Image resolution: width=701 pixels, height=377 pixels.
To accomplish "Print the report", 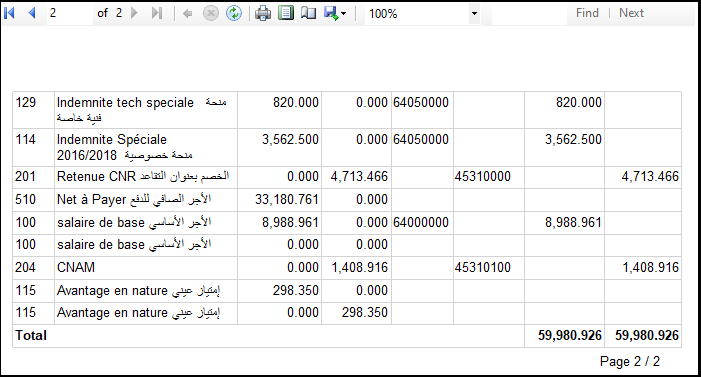I will click(x=263, y=13).
